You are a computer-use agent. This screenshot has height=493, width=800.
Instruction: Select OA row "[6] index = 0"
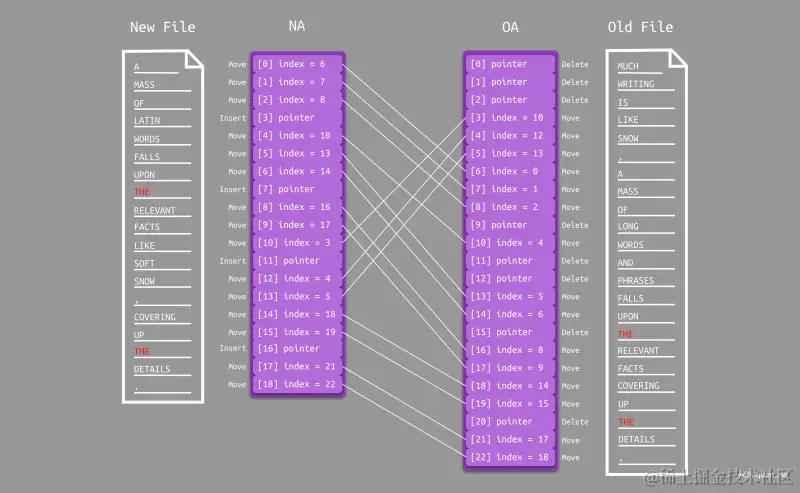(510, 171)
